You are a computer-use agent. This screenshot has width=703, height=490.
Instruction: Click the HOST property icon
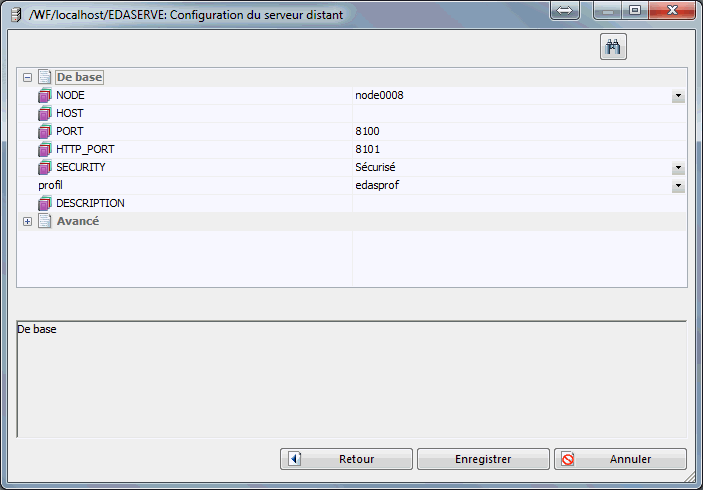(x=44, y=113)
